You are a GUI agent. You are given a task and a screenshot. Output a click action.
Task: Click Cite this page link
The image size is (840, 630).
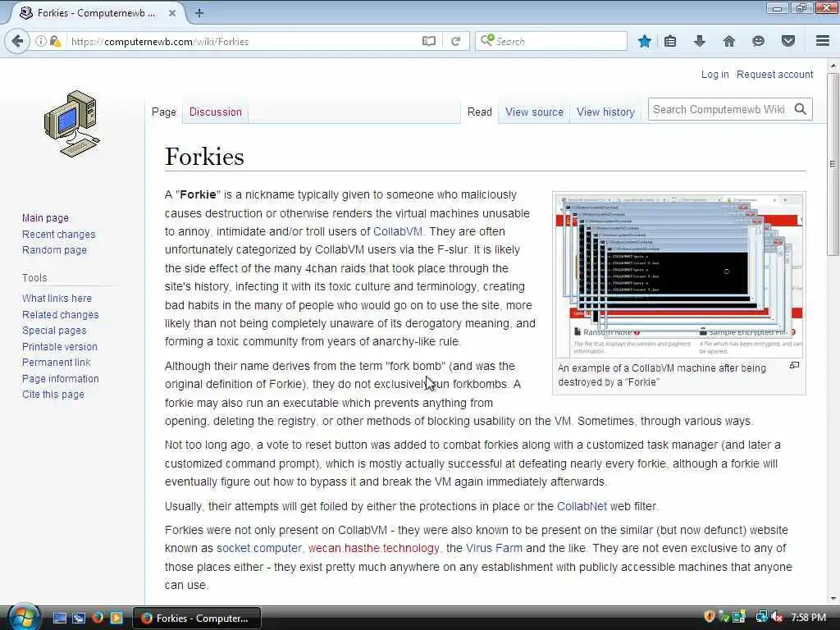(53, 395)
